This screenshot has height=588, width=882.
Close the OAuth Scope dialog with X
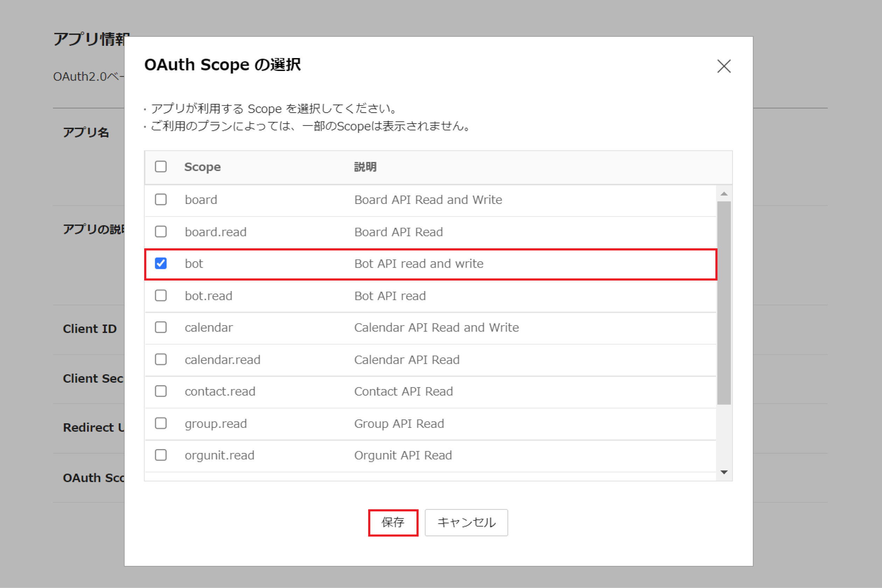[x=723, y=66]
